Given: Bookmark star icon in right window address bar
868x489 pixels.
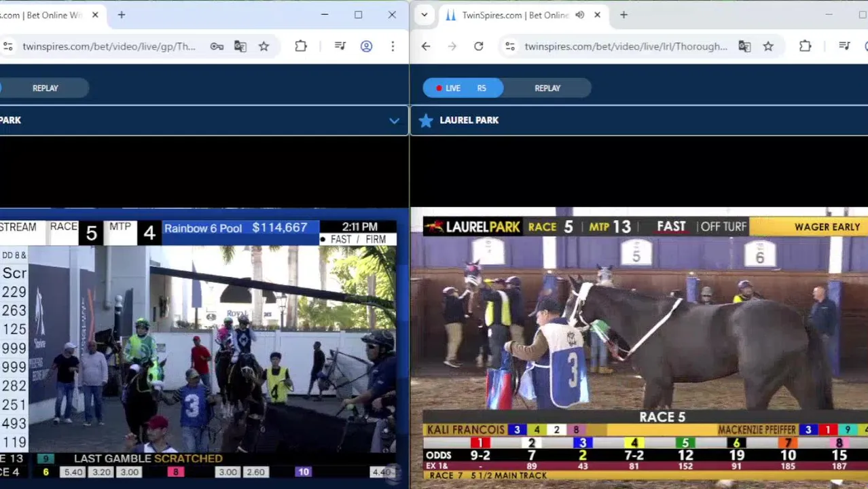Looking at the screenshot, I should 768,46.
